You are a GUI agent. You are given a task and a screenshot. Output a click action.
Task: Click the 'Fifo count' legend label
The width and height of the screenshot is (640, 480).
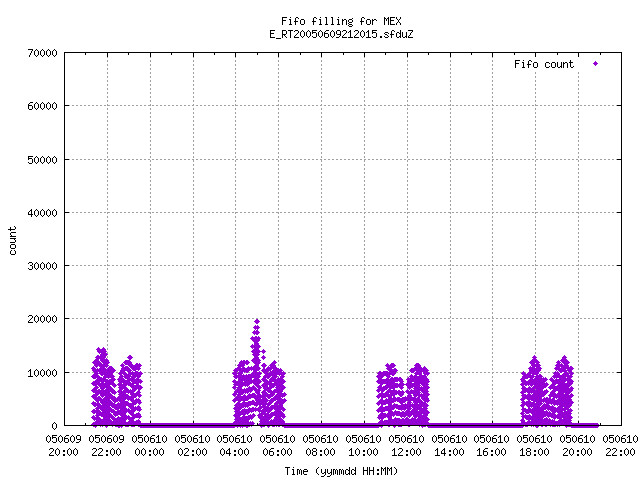pos(544,64)
